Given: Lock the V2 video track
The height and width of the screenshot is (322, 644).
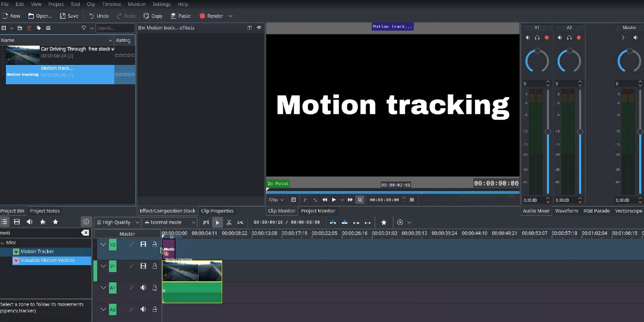Looking at the screenshot, I should tap(155, 245).
